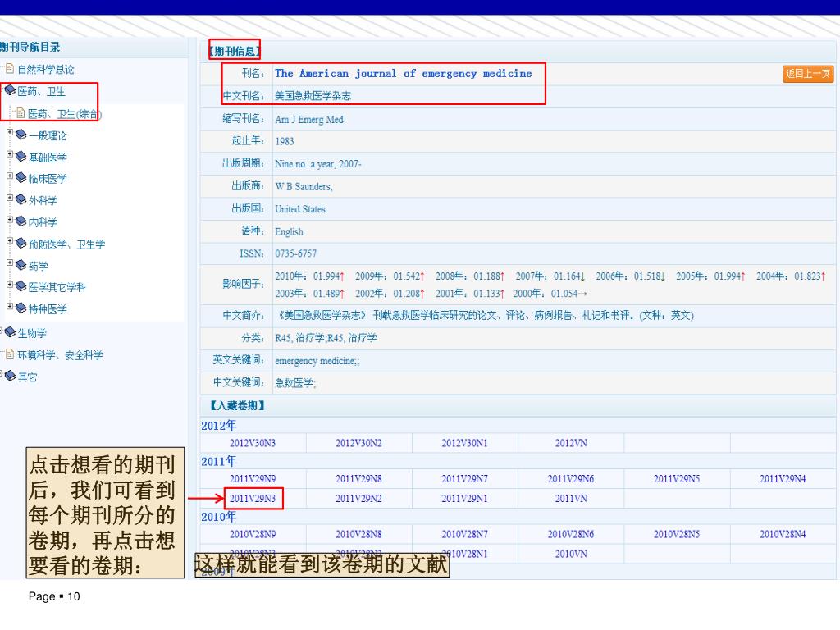Select 医药、卫生 tree node

click(x=41, y=91)
